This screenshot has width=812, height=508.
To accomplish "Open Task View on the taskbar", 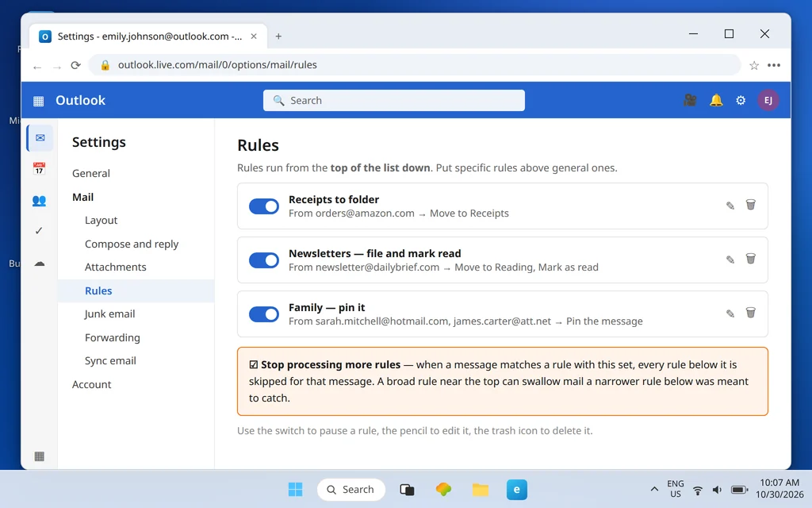I will [x=407, y=489].
